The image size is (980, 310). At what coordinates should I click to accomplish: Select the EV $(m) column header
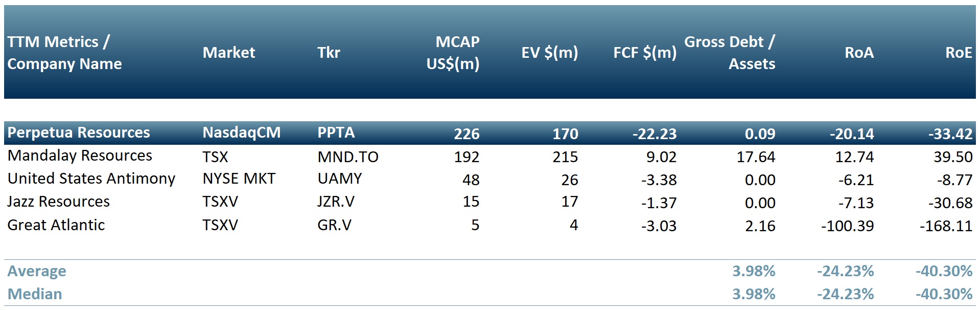[549, 52]
